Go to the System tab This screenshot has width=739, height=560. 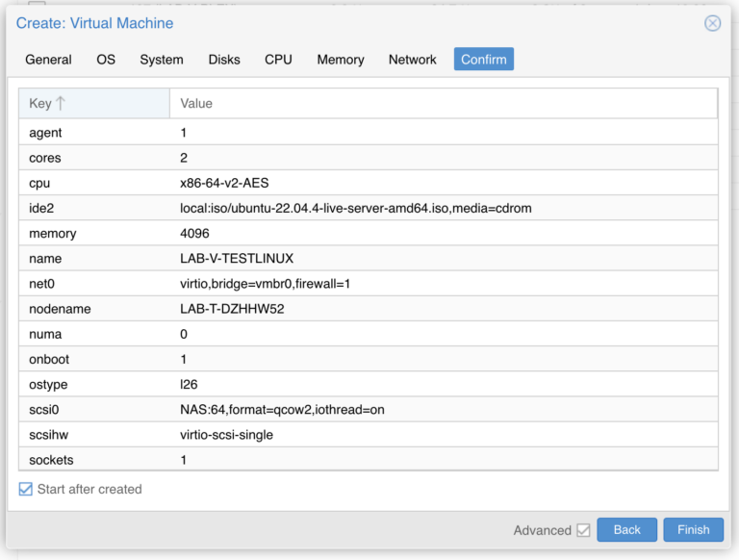tap(162, 60)
